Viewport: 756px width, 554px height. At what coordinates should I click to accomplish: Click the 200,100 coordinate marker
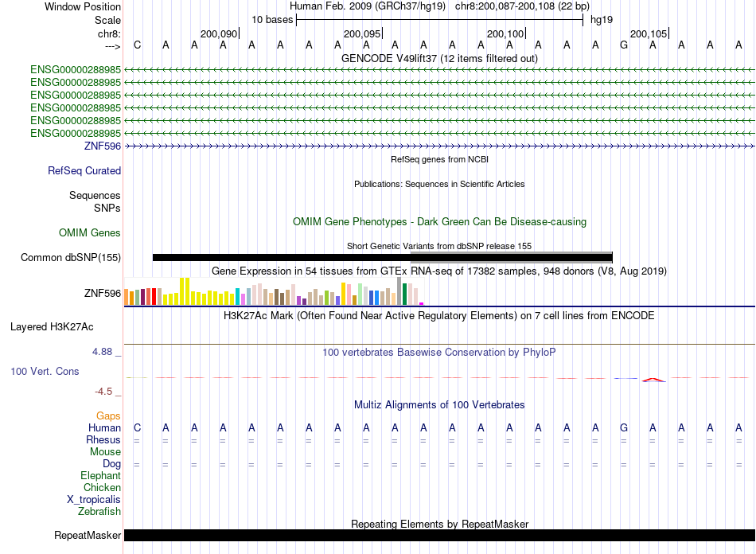505,33
